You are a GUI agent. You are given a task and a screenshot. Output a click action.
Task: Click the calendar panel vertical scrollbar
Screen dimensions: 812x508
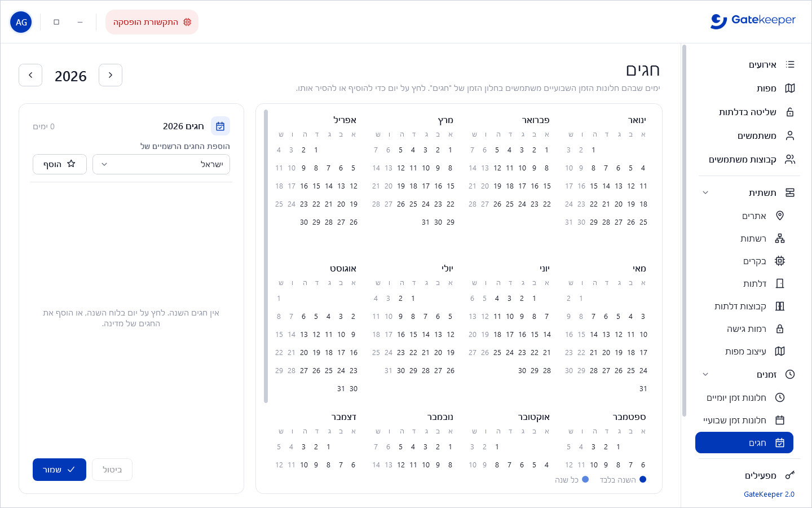[266, 257]
